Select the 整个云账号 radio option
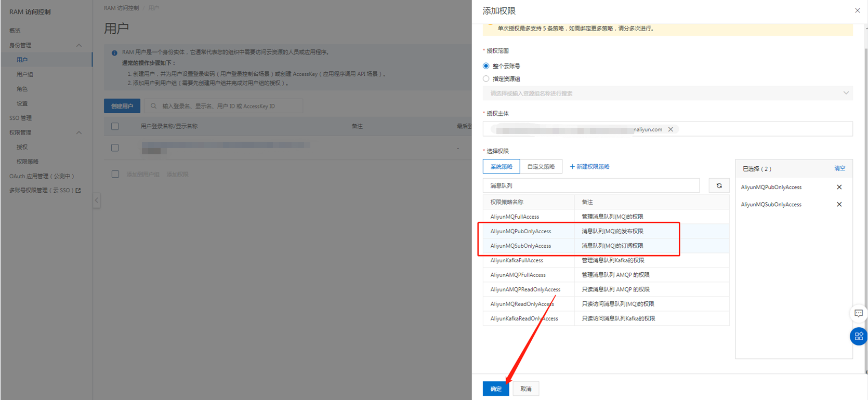Viewport: 868px width, 400px height. 486,66
